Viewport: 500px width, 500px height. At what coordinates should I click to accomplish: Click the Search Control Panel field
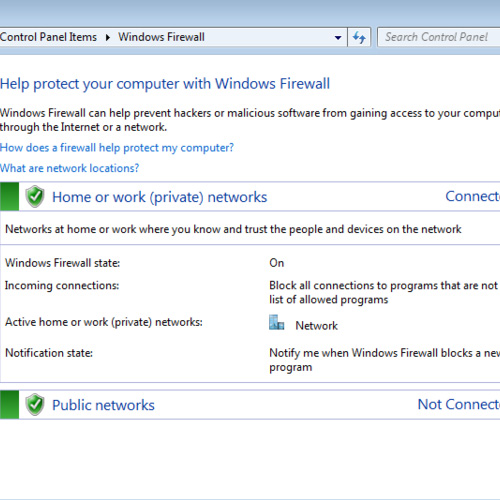(x=439, y=37)
